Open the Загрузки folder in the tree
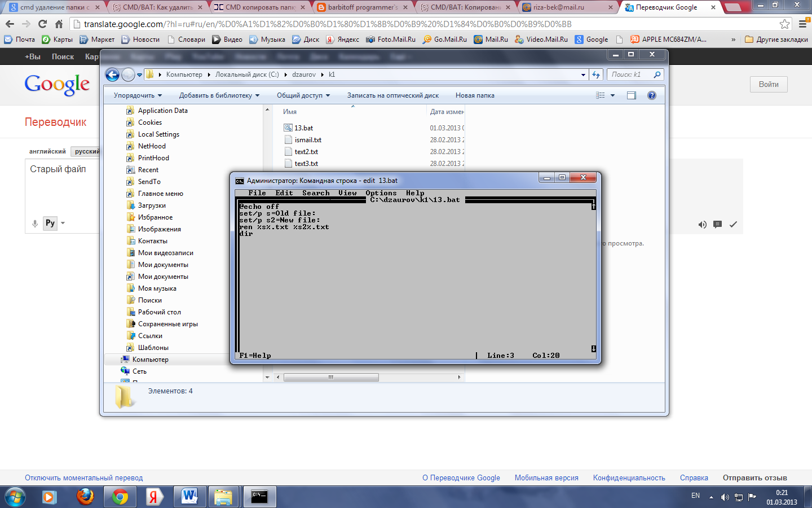 pyautogui.click(x=152, y=205)
